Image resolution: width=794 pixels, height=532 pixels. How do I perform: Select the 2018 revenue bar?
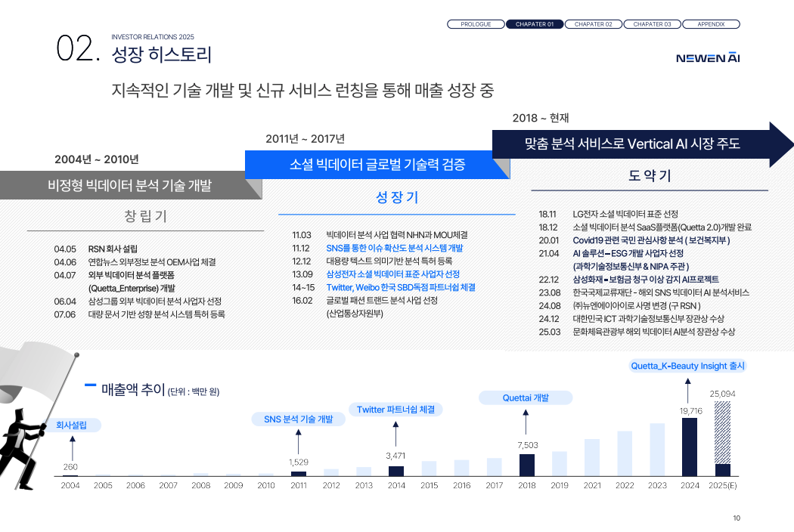tap(526, 466)
